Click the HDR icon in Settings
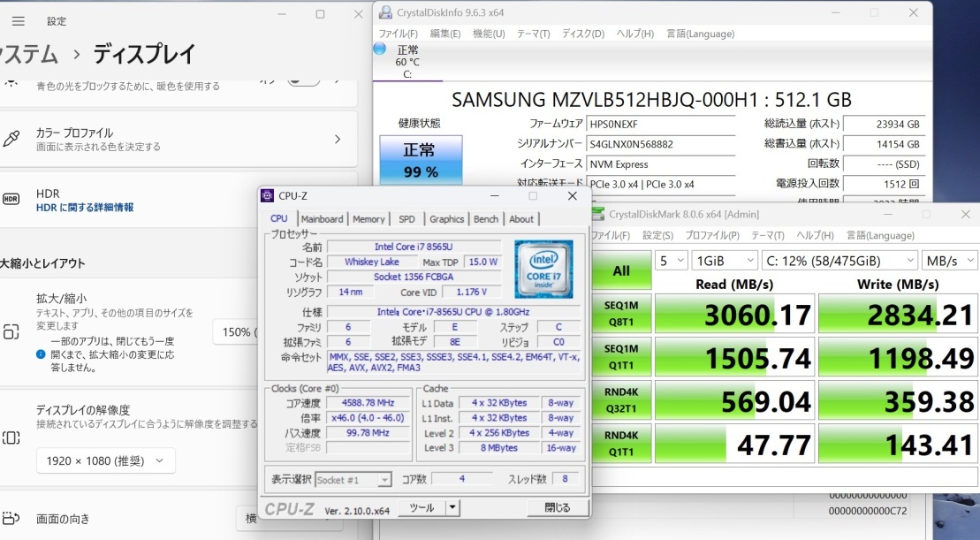This screenshot has height=540, width=980. point(11,200)
